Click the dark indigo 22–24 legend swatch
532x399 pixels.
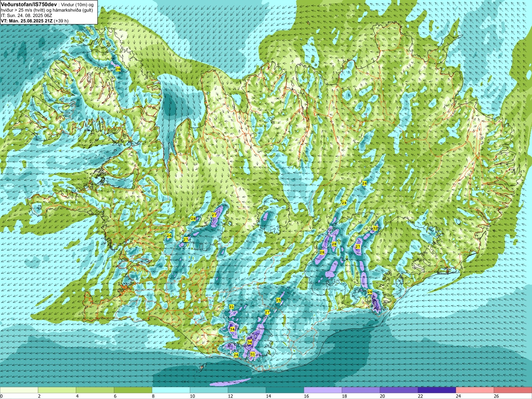(x=437, y=390)
